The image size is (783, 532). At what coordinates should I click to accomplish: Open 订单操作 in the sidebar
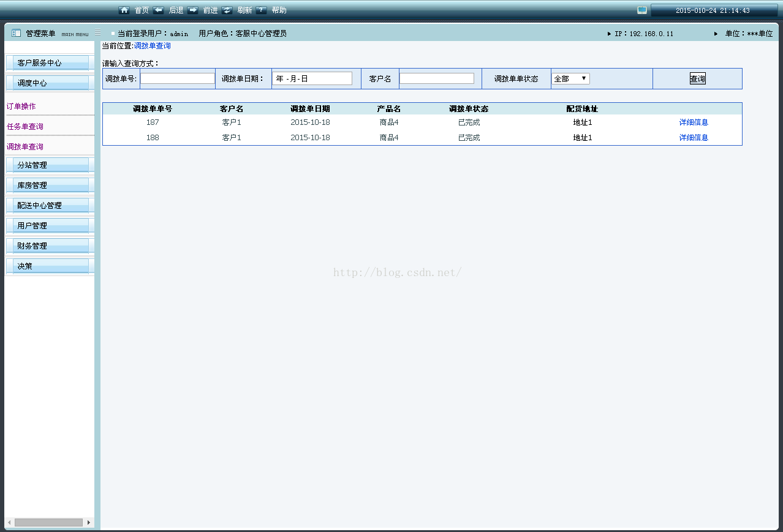point(21,106)
